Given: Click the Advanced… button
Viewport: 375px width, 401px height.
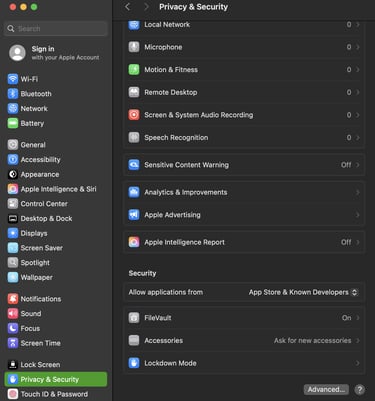Looking at the screenshot, I should coord(326,389).
